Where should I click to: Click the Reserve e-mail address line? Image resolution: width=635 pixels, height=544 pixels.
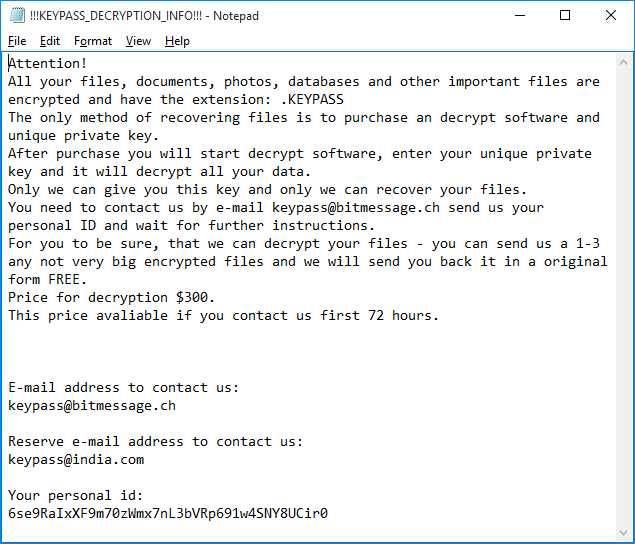[x=155, y=442]
